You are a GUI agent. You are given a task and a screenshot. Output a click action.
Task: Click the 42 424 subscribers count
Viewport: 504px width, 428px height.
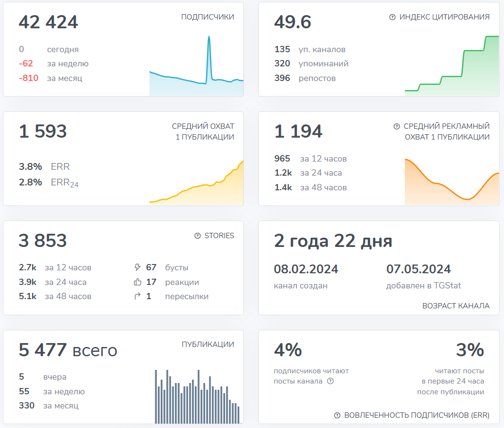tap(48, 22)
